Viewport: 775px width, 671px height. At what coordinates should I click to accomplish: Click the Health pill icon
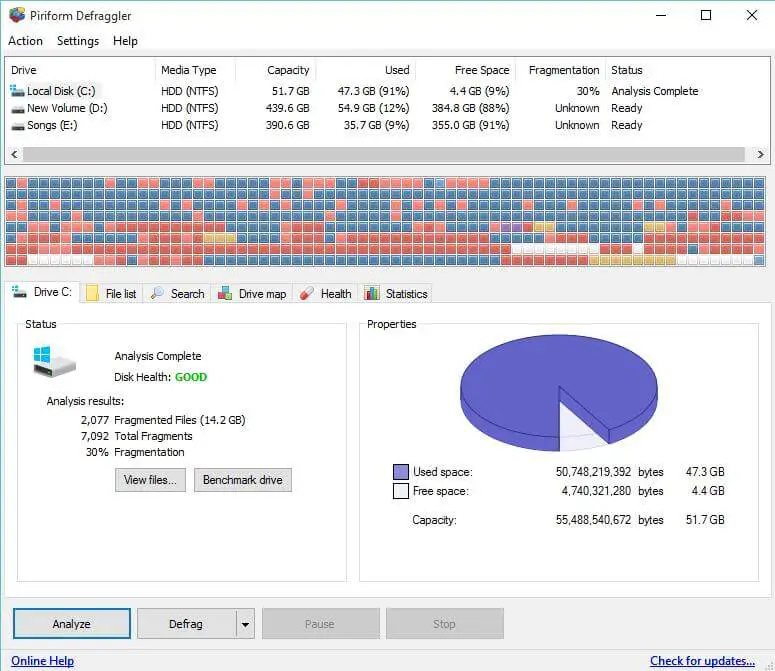click(x=306, y=293)
